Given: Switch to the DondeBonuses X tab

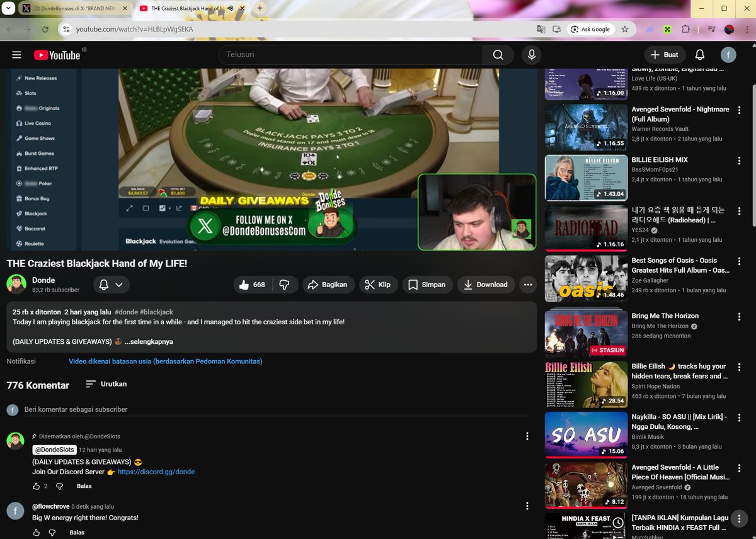Looking at the screenshot, I should click(74, 9).
